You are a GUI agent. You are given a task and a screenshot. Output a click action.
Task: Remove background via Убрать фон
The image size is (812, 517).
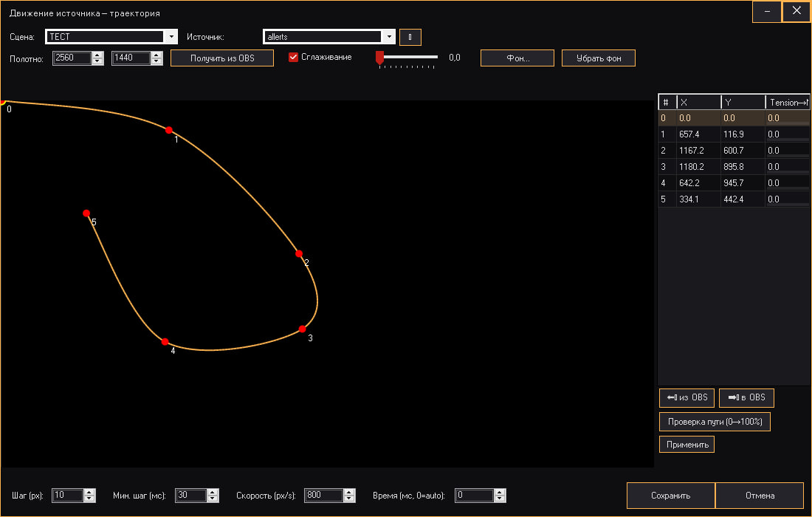tap(598, 58)
